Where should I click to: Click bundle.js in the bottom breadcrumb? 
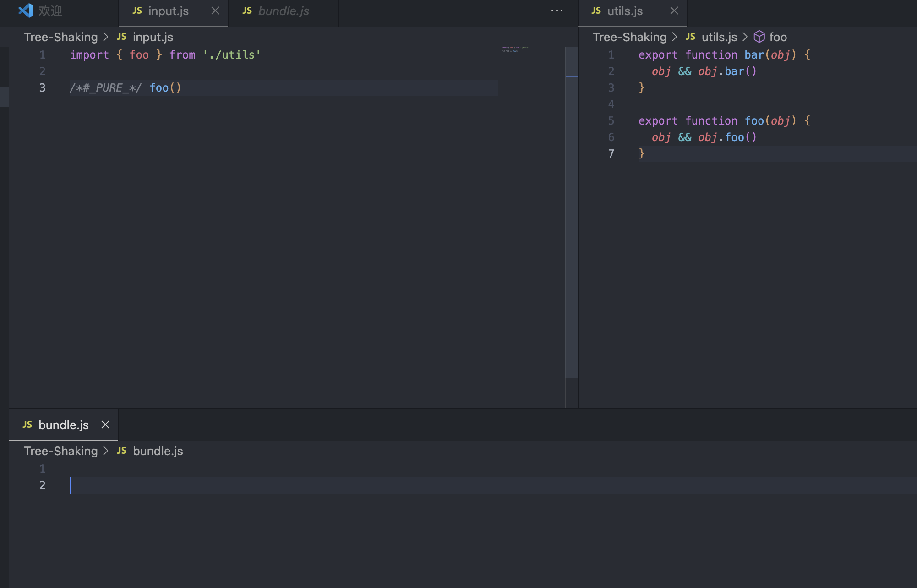point(158,451)
